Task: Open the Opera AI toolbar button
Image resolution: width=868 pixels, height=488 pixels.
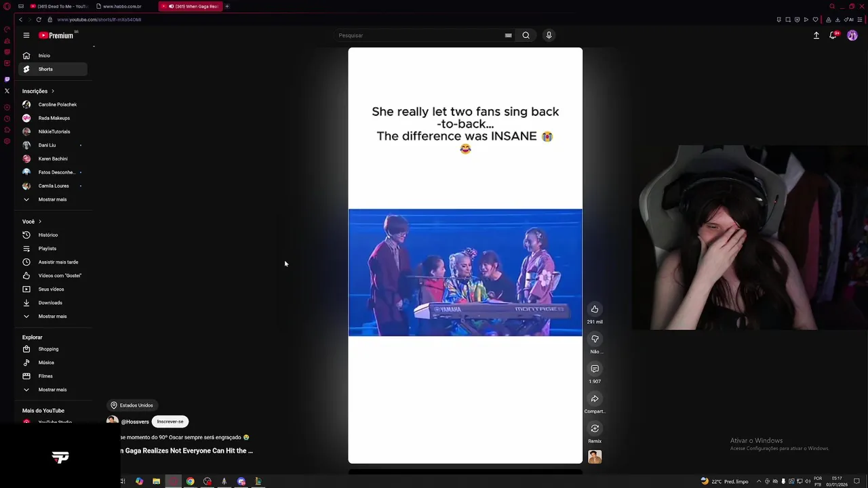Action: pyautogui.click(x=848, y=20)
